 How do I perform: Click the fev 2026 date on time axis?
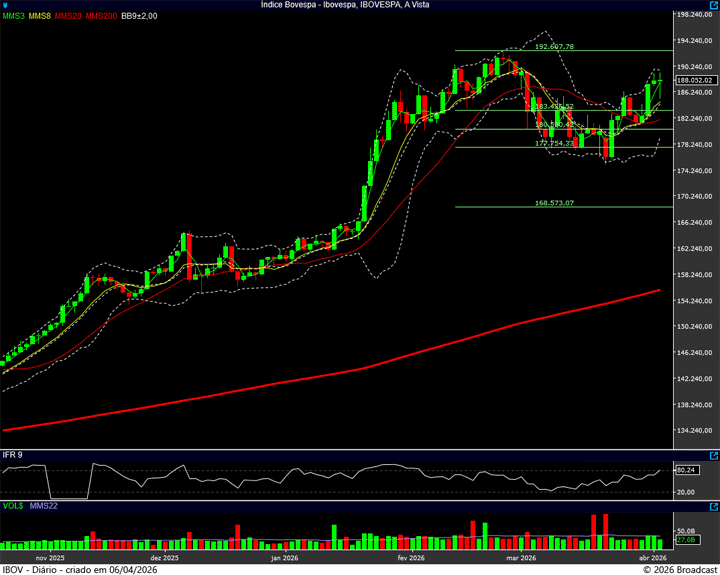coord(410,557)
